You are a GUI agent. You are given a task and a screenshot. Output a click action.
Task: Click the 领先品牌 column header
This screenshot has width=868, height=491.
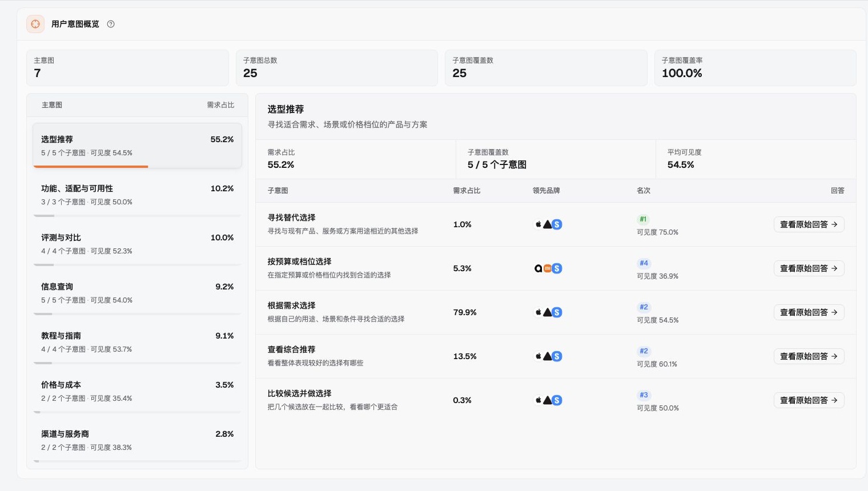546,191
